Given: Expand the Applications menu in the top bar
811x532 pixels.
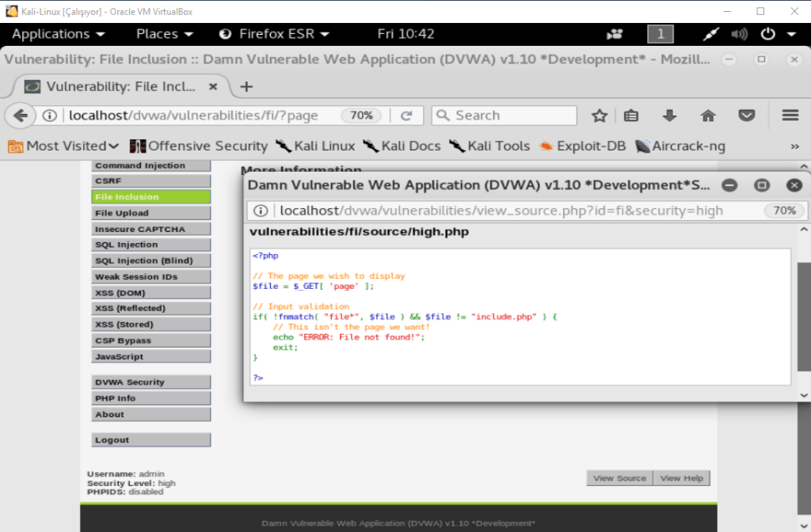Looking at the screenshot, I should [x=59, y=34].
